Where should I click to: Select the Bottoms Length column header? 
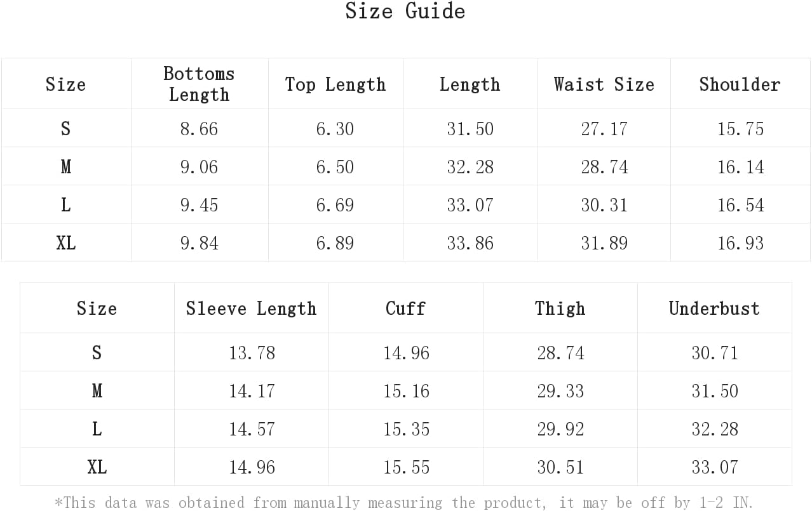pos(199,84)
